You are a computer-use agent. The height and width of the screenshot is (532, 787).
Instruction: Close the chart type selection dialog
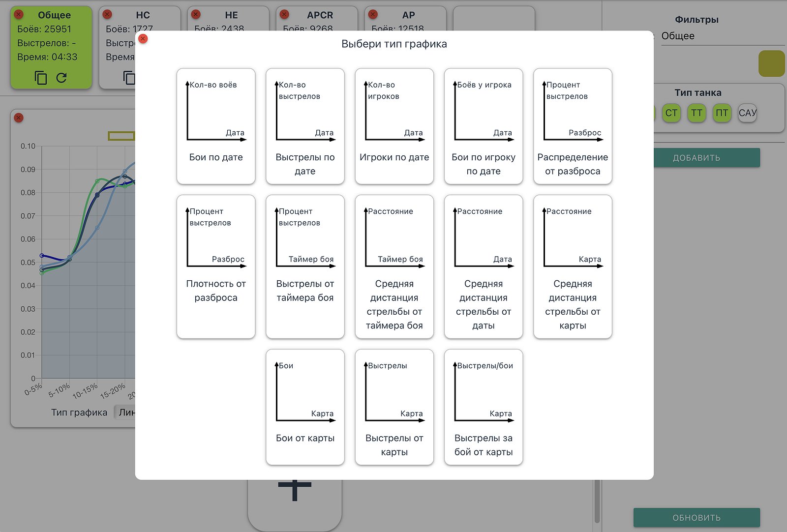pyautogui.click(x=143, y=38)
